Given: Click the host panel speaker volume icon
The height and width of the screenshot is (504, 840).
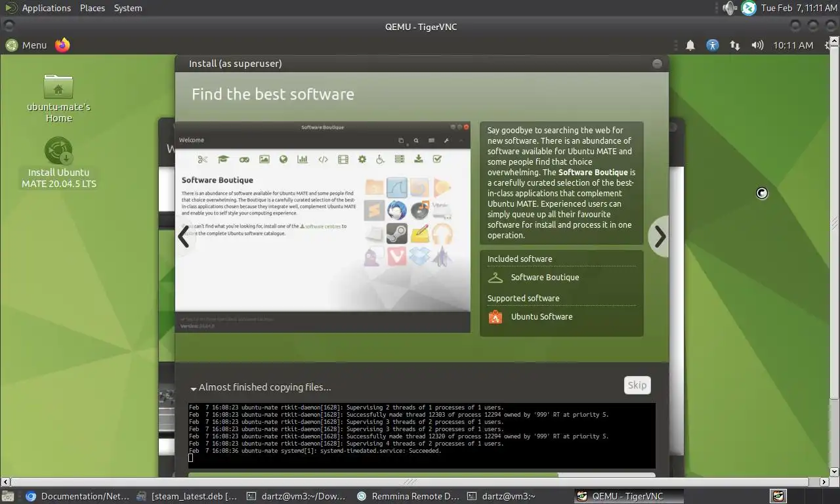Looking at the screenshot, I should [730, 8].
